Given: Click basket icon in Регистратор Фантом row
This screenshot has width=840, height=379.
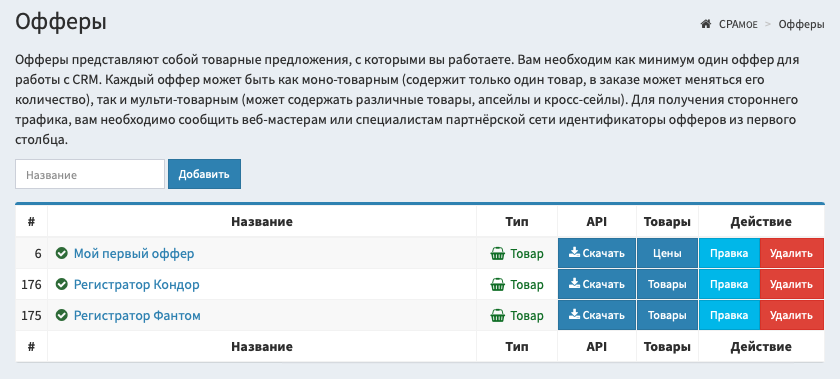Looking at the screenshot, I should 498,316.
